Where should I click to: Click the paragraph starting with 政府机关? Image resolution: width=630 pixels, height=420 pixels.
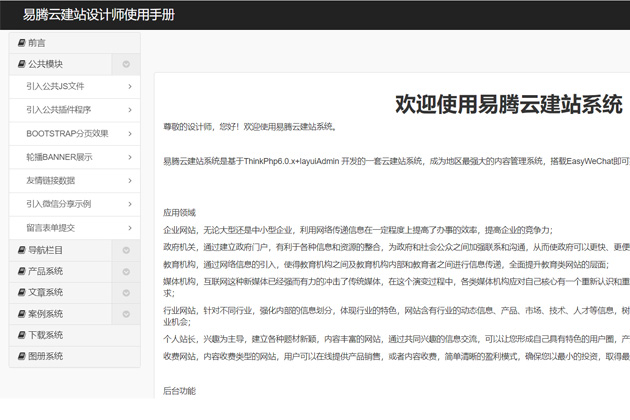click(397, 247)
